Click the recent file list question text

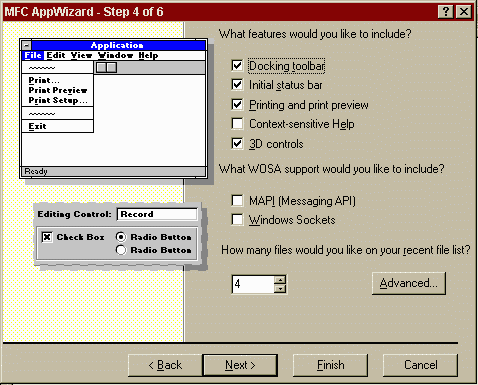pos(346,250)
